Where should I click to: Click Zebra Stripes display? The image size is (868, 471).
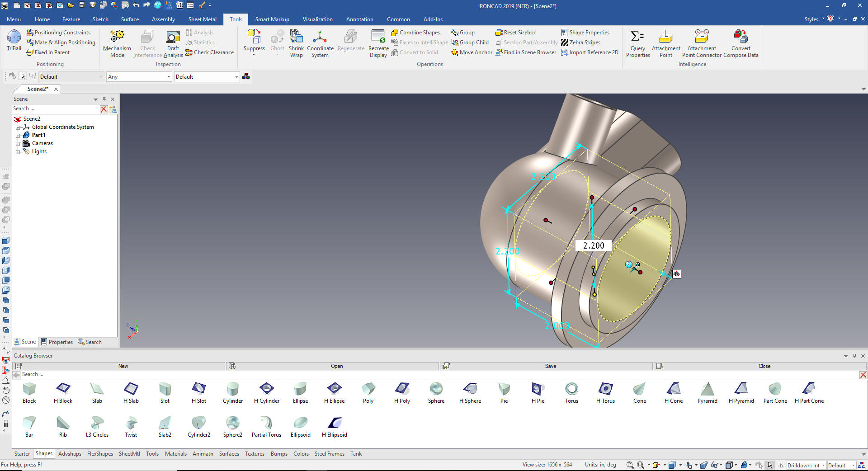pos(581,42)
